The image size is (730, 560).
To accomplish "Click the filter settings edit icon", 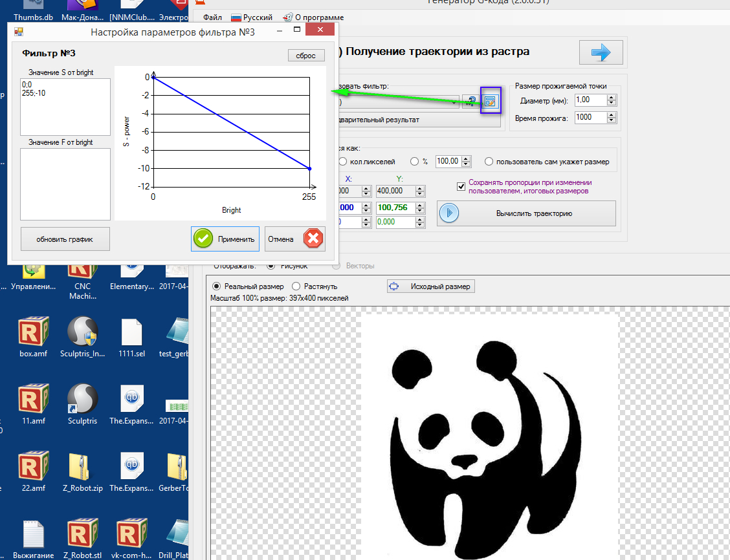I will click(490, 101).
